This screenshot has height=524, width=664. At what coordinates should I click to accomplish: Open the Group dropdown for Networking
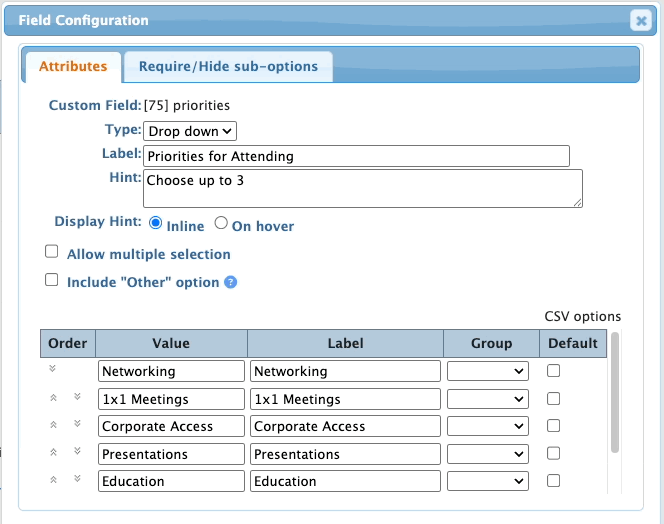[x=488, y=371]
